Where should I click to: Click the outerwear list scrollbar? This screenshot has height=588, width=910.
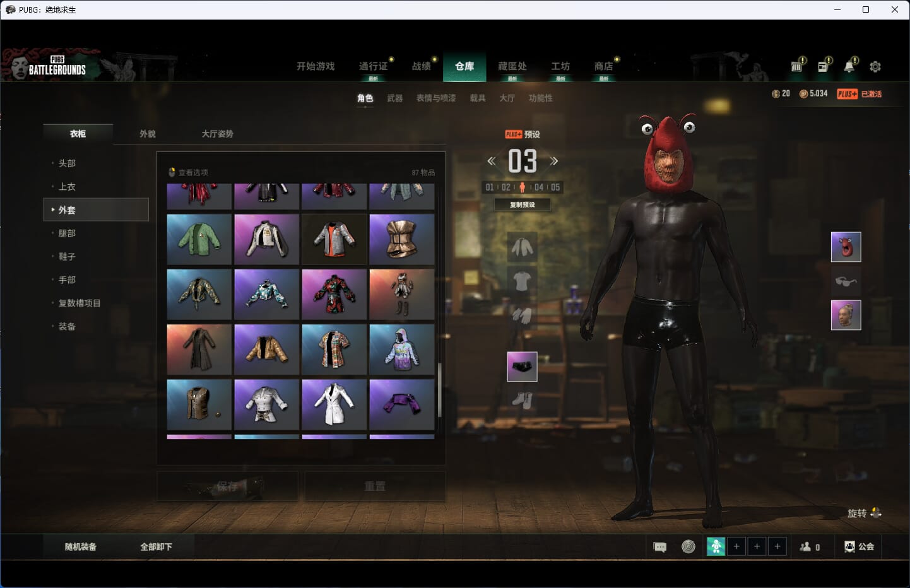439,389
